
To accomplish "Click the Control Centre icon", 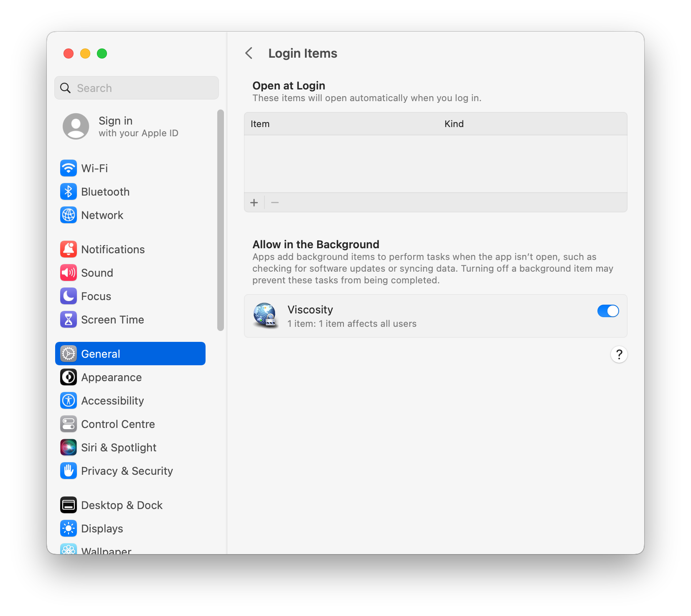I will tap(69, 424).
